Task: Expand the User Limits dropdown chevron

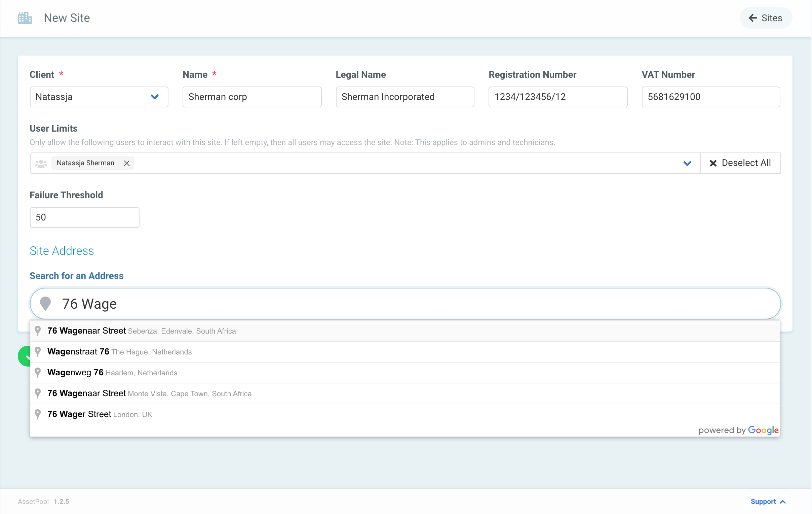Action: (687, 163)
